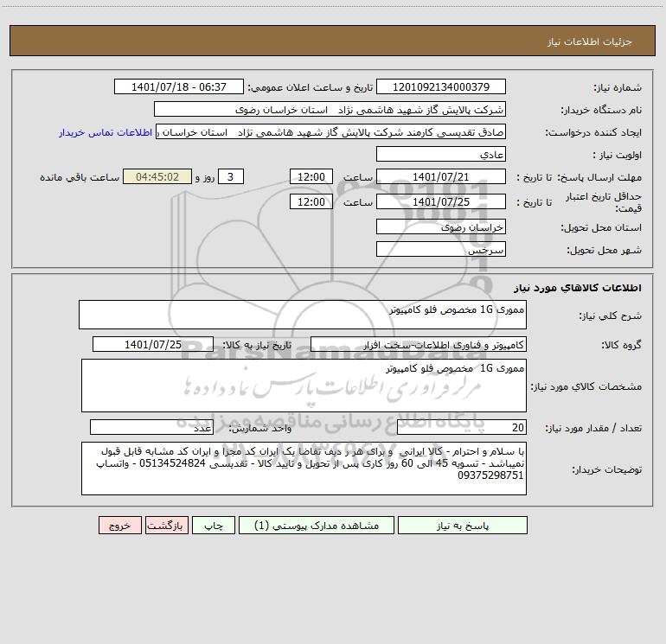Screen dimensions: 666x644
Task: Click the priority field showing 'عادي'
Action: [441, 154]
